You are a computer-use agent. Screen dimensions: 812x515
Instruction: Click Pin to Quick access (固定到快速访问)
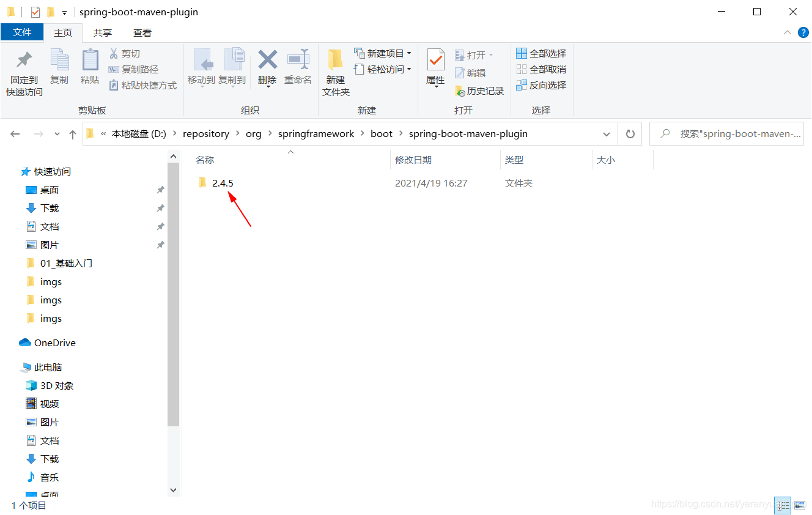[24, 73]
